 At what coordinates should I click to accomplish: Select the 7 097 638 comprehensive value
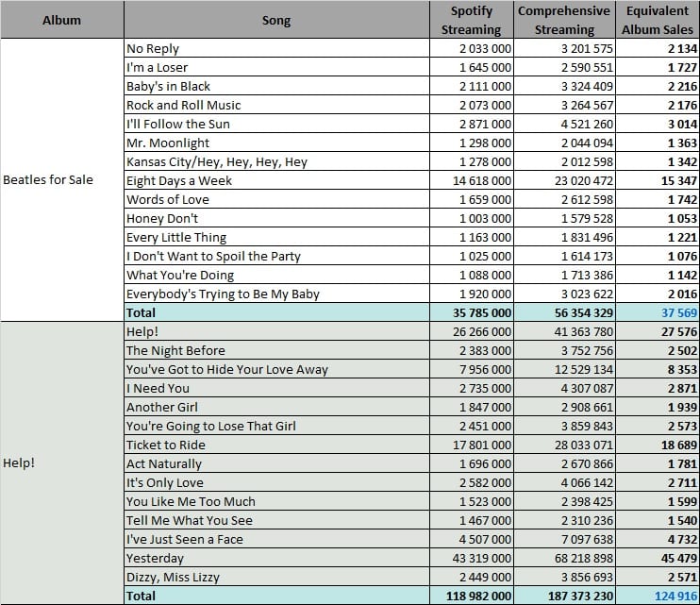point(564,539)
